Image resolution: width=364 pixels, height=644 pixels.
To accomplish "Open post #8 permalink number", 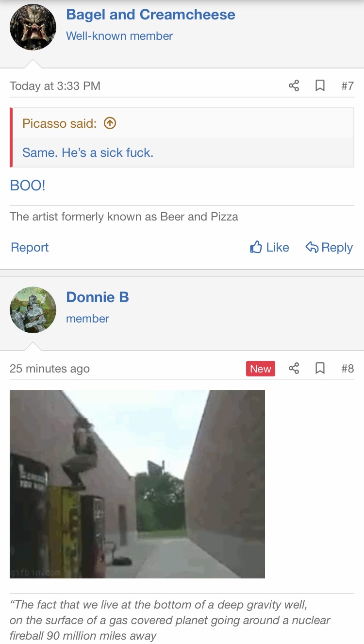I will pyautogui.click(x=347, y=369).
